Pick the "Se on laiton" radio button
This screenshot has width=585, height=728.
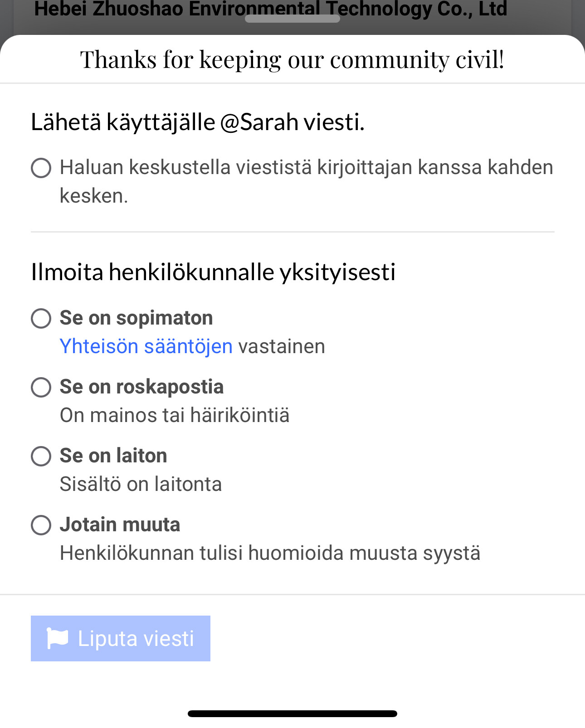click(41, 456)
